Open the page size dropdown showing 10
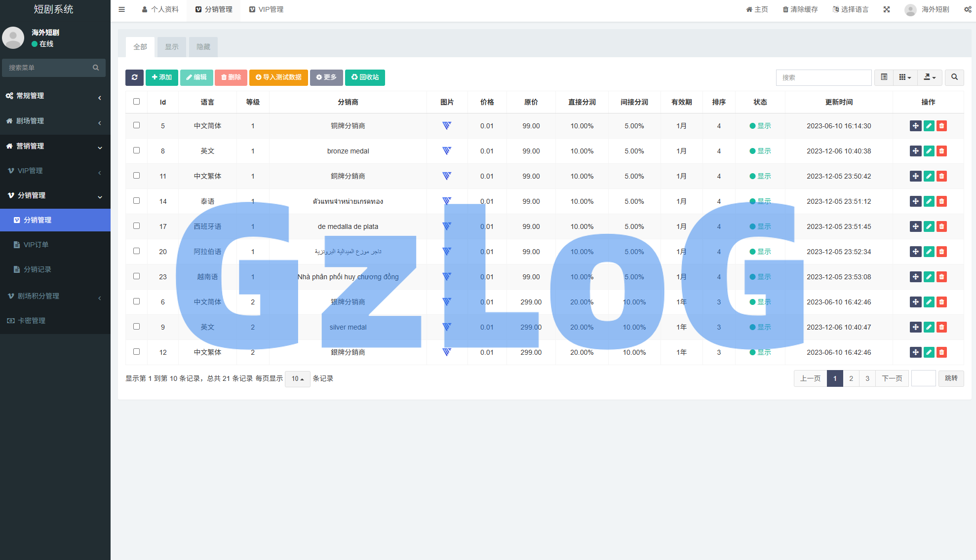 [x=297, y=379]
